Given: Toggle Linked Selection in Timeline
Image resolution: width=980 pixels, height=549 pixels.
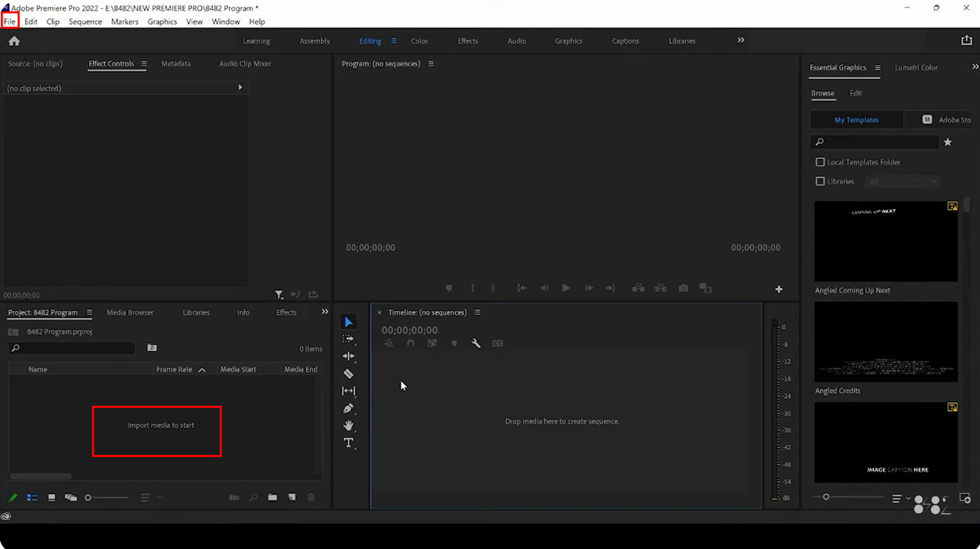Looking at the screenshot, I should pos(432,343).
